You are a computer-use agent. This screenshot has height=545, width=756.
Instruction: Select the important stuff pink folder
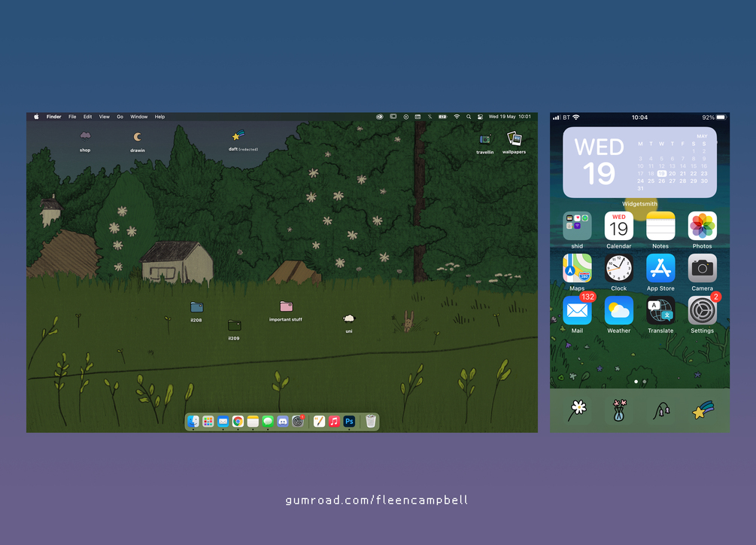pyautogui.click(x=285, y=311)
